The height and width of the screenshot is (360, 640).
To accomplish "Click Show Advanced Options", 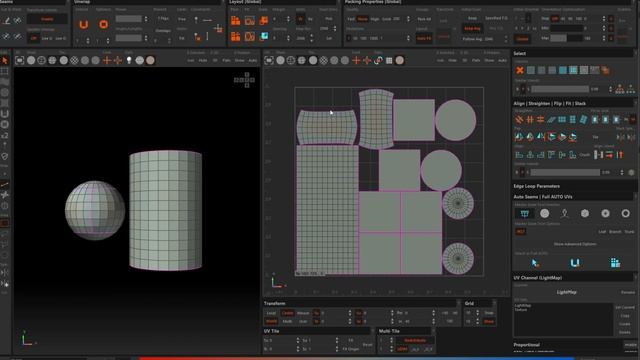I will [575, 244].
